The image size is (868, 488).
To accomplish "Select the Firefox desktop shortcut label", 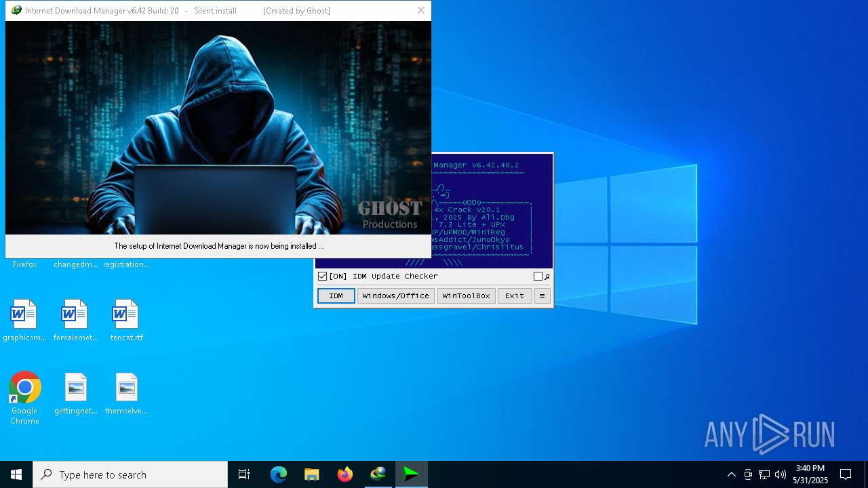I will coord(24,264).
